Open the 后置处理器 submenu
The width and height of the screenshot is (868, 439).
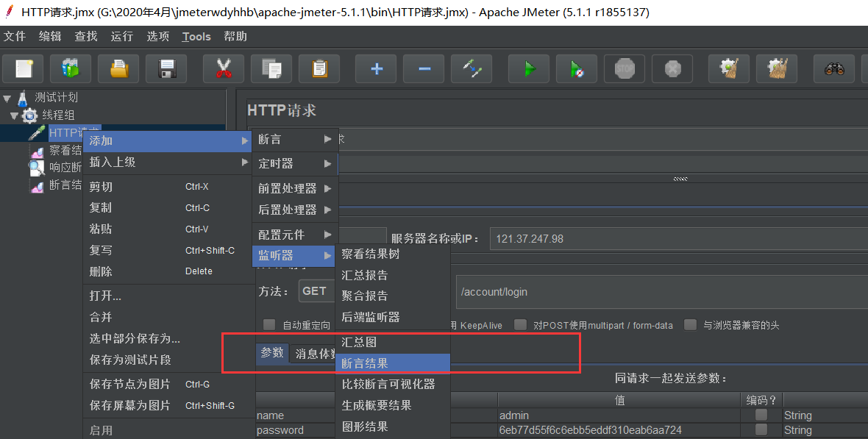click(294, 210)
